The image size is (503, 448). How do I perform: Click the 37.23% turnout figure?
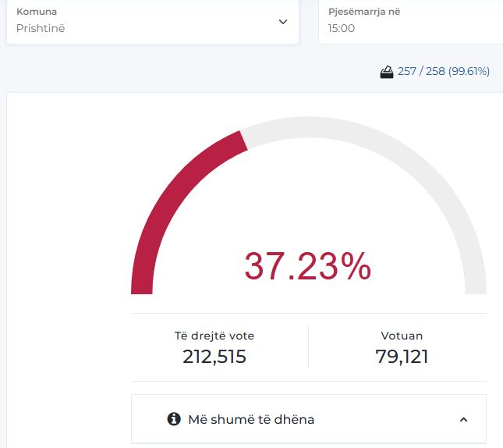(307, 266)
